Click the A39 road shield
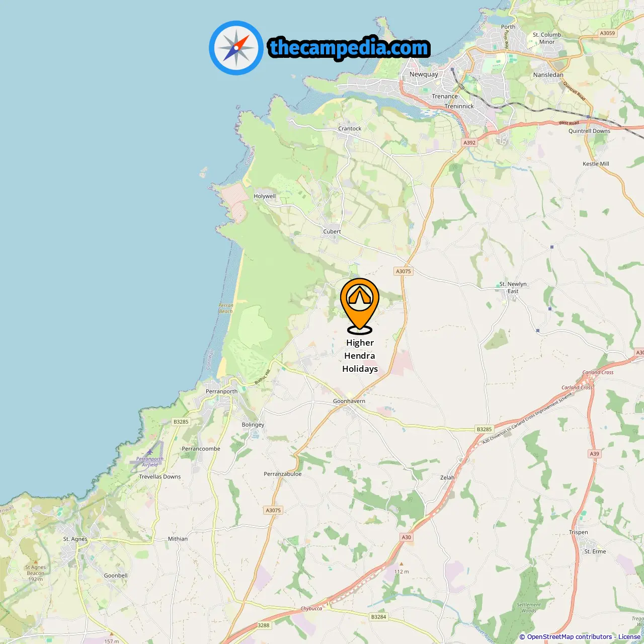 594,454
